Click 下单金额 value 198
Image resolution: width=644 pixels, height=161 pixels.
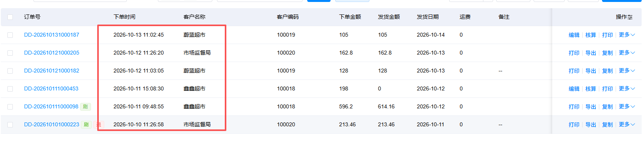[344, 88]
